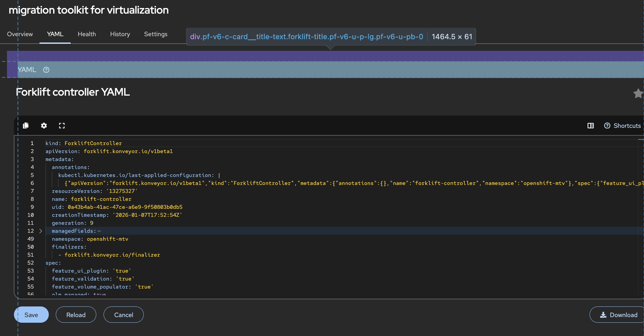Cancel the YAML edits
The height and width of the screenshot is (336, 644).
coord(123,315)
